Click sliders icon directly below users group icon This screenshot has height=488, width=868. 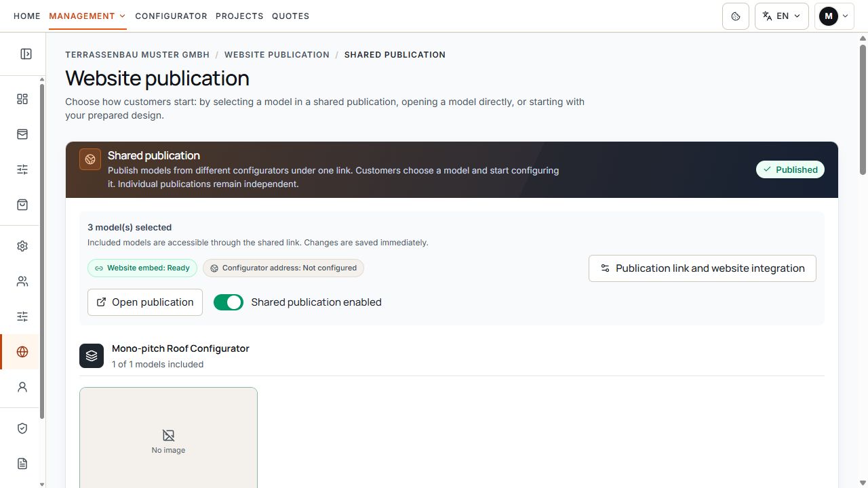point(22,317)
